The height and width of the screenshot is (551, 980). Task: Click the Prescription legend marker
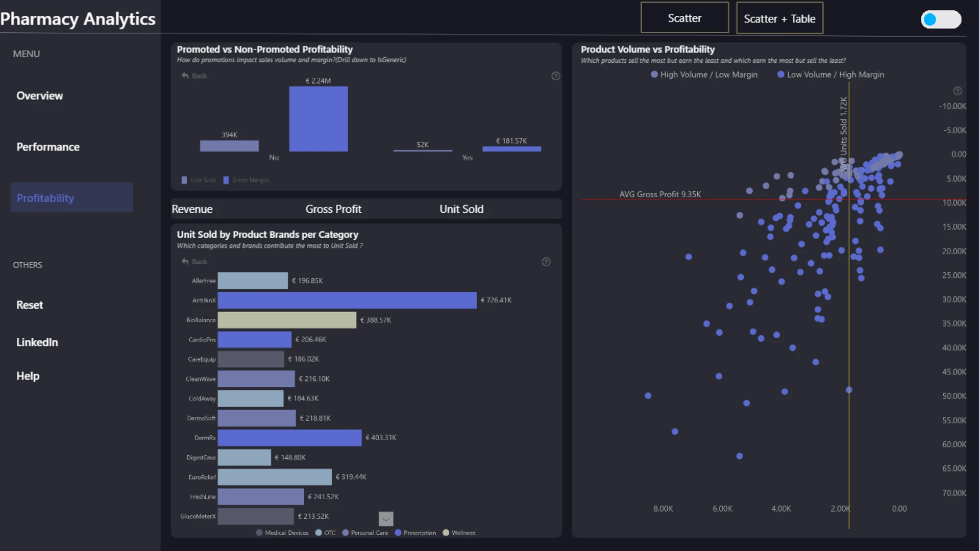pyautogui.click(x=398, y=533)
